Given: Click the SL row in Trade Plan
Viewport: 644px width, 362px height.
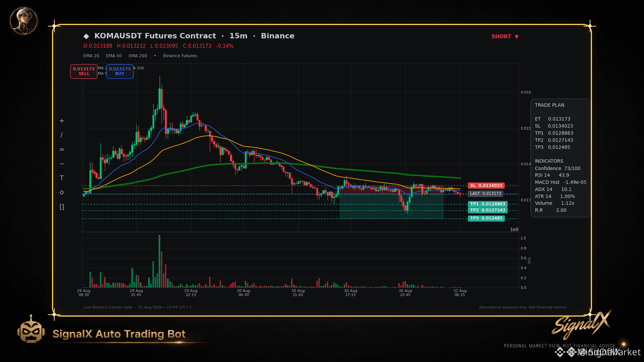Looking at the screenshot, I should point(553,126).
